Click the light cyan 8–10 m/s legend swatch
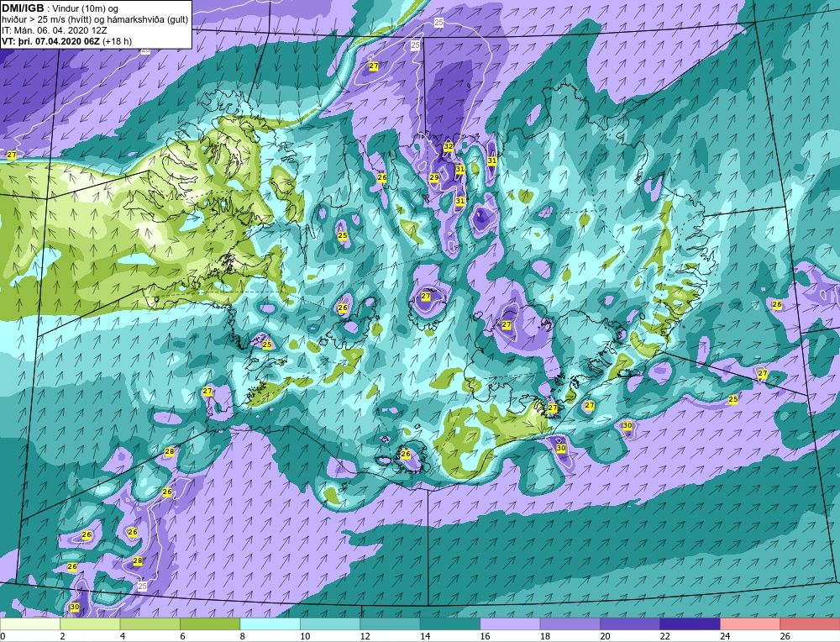This screenshot has width=840, height=642. (270, 624)
